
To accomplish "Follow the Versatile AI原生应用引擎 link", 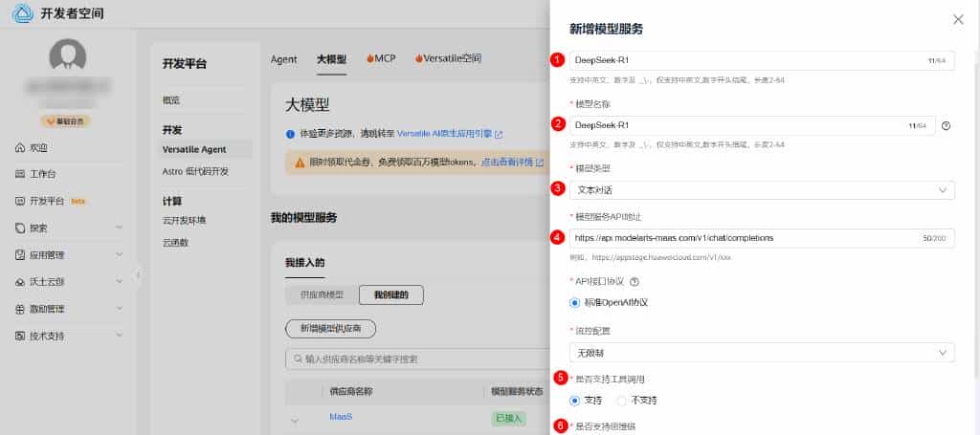I will (450, 134).
